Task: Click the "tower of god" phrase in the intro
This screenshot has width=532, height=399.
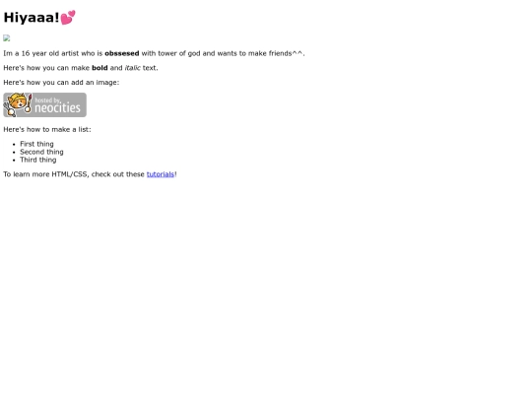Action: [x=179, y=53]
